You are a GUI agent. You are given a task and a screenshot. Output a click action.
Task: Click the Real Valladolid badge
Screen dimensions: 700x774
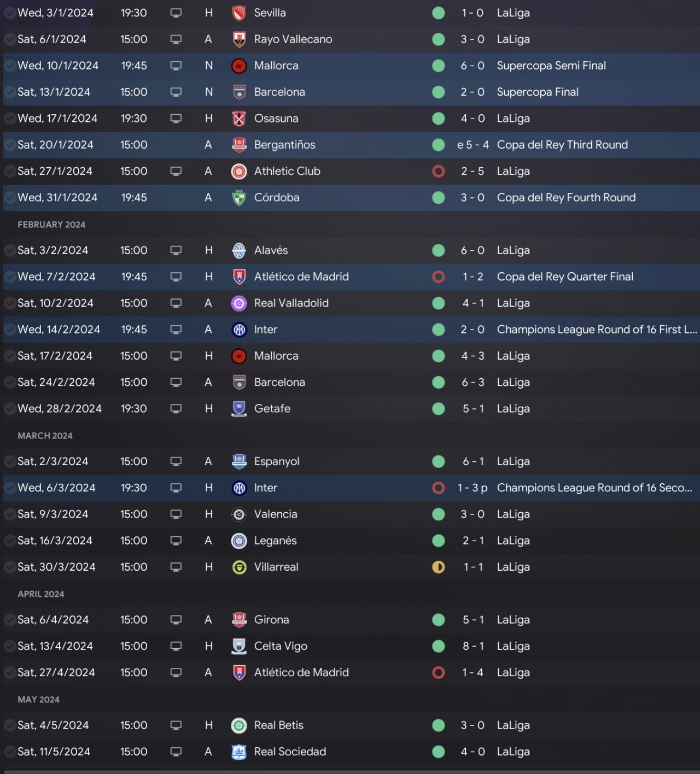[x=239, y=303]
